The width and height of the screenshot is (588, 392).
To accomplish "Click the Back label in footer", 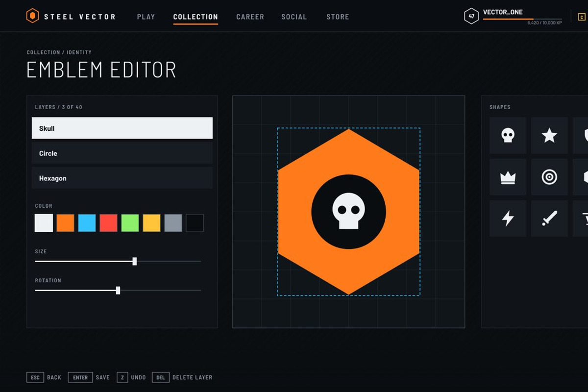I will 54,377.
